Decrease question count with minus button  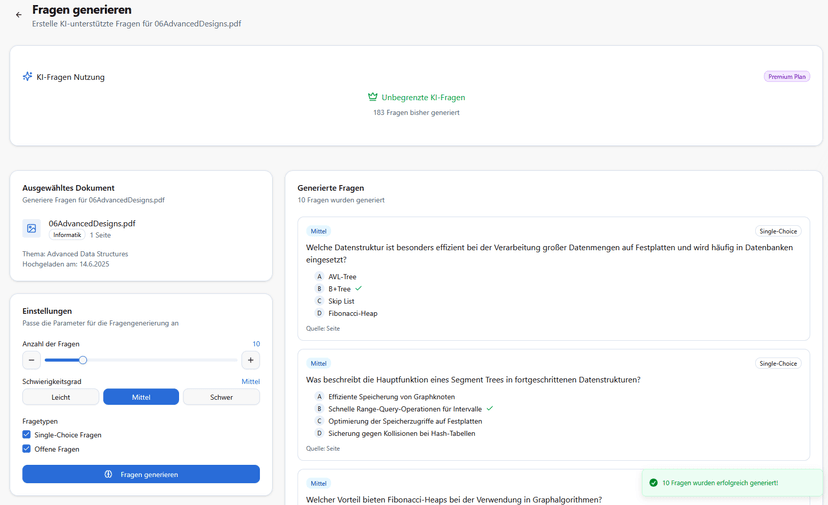coord(32,360)
